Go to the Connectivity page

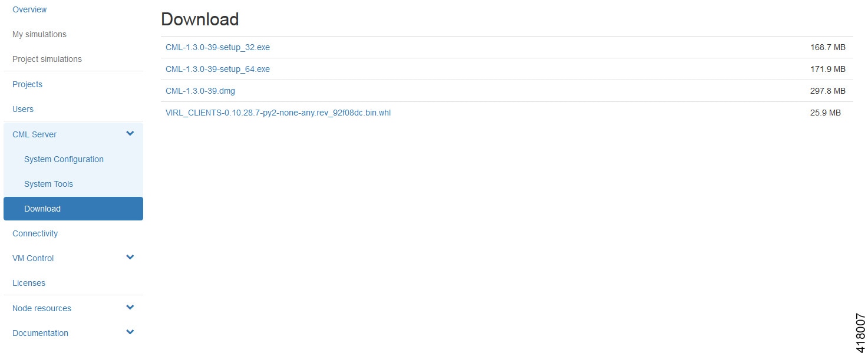(35, 233)
